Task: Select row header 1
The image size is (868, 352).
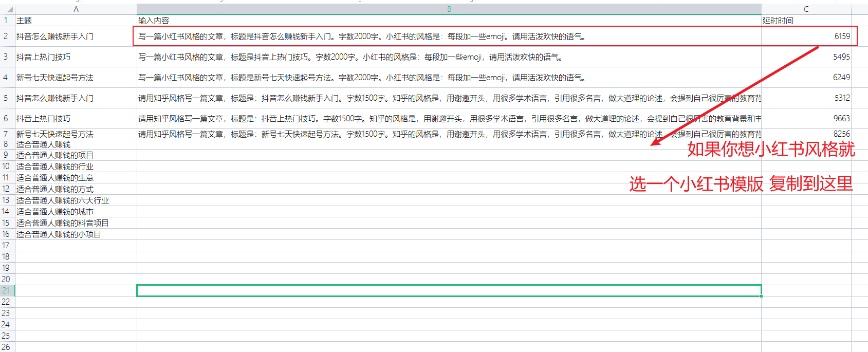Action: pyautogui.click(x=7, y=21)
